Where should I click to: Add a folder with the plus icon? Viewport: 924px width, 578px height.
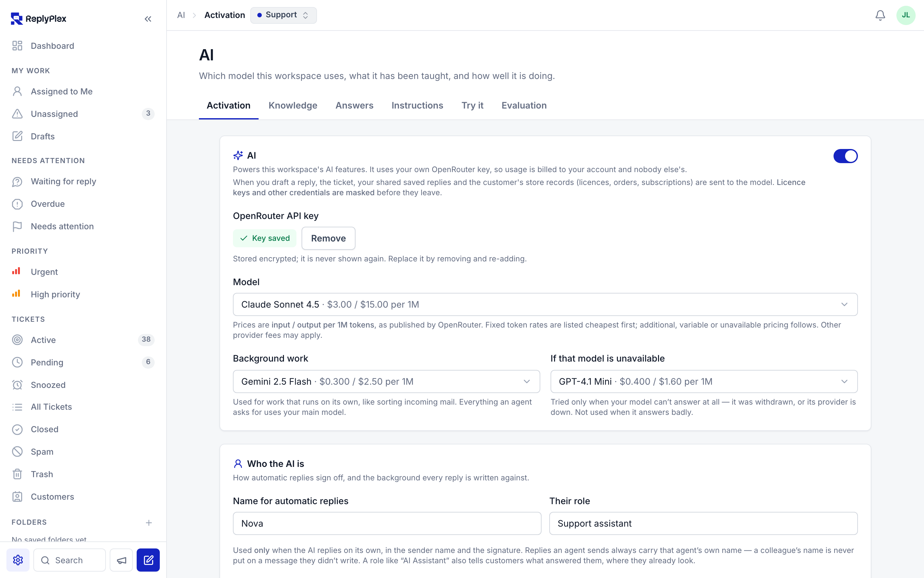tap(149, 522)
